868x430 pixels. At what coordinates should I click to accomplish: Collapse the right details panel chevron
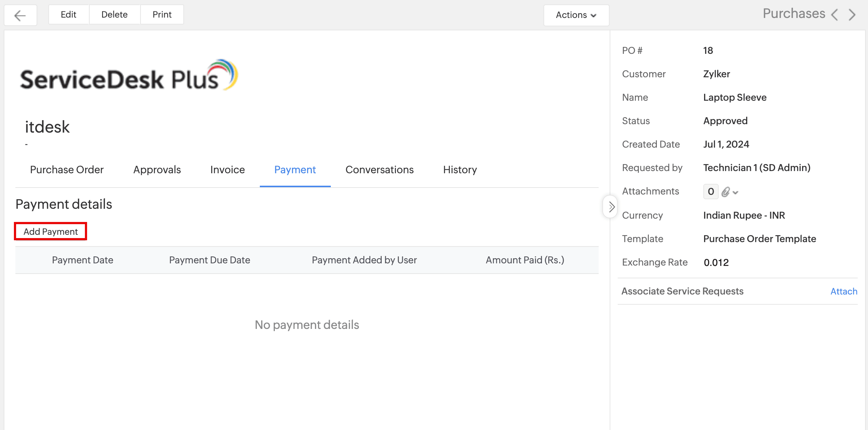point(611,207)
